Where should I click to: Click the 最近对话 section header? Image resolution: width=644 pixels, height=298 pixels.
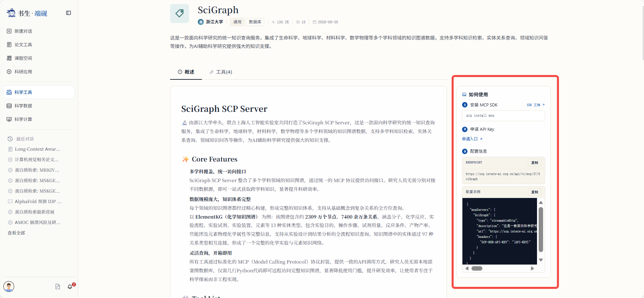(21, 139)
